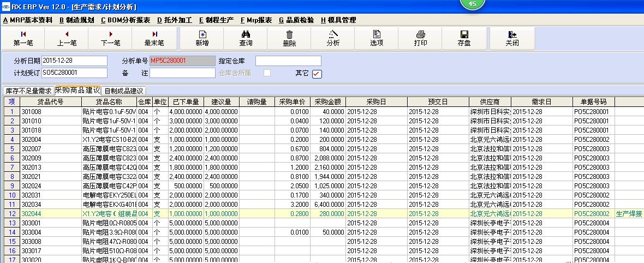The image size is (644, 263).
Task: Click the 计划受订 input field
Action: pos(74,73)
